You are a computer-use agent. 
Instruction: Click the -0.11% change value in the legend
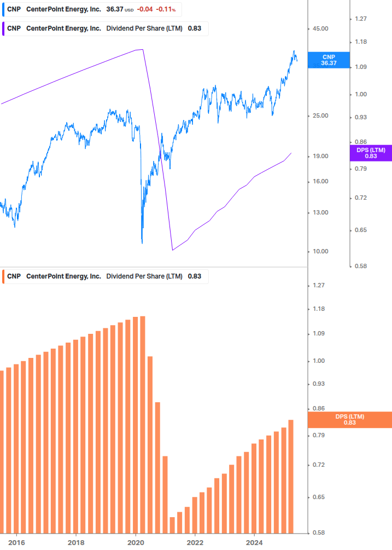pyautogui.click(x=166, y=9)
